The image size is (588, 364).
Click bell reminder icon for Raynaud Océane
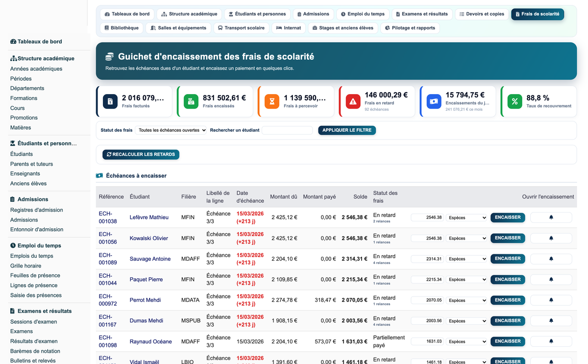(551, 341)
